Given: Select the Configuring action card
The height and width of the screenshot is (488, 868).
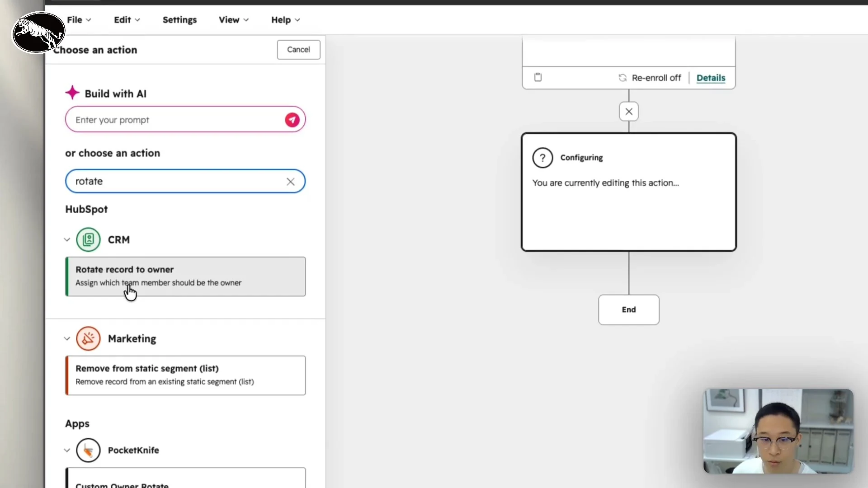Looking at the screenshot, I should pyautogui.click(x=629, y=192).
